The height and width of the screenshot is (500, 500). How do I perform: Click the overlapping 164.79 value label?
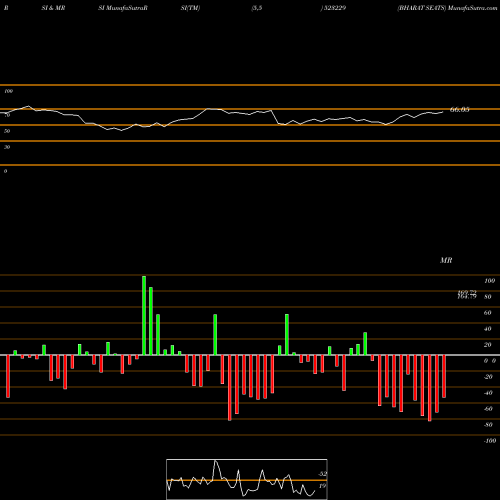pos(467,295)
